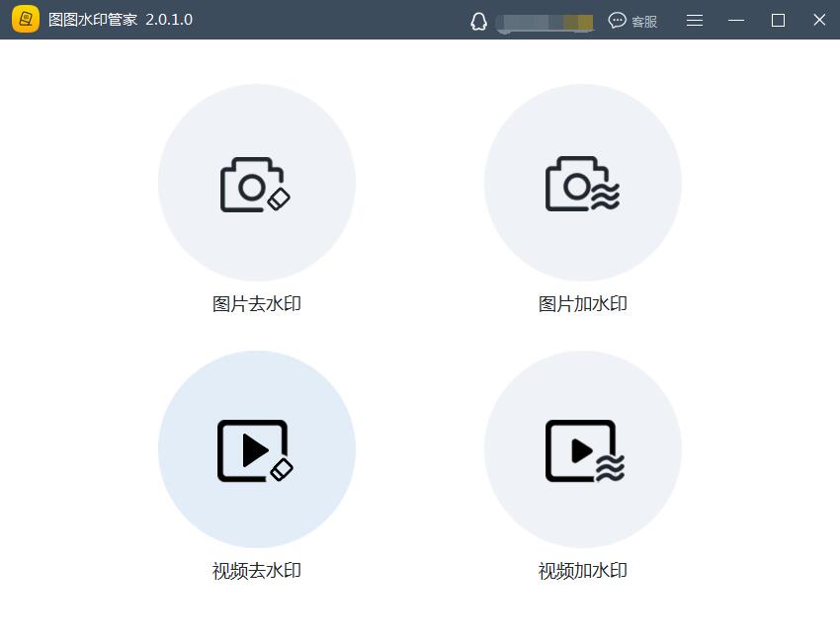Click the blurred account username

click(546, 22)
